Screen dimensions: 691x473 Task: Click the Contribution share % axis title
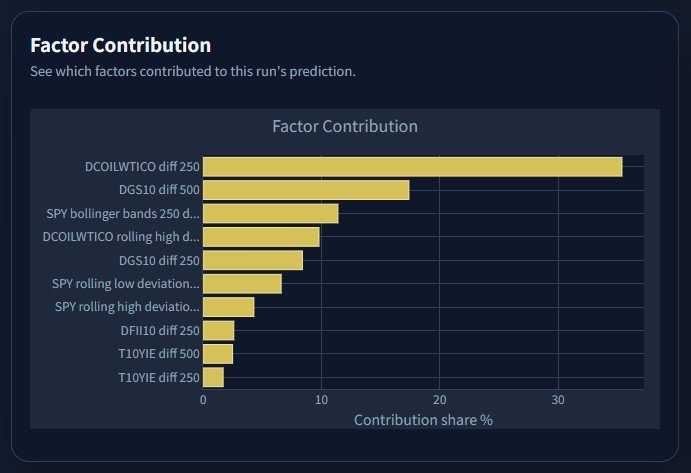424,420
